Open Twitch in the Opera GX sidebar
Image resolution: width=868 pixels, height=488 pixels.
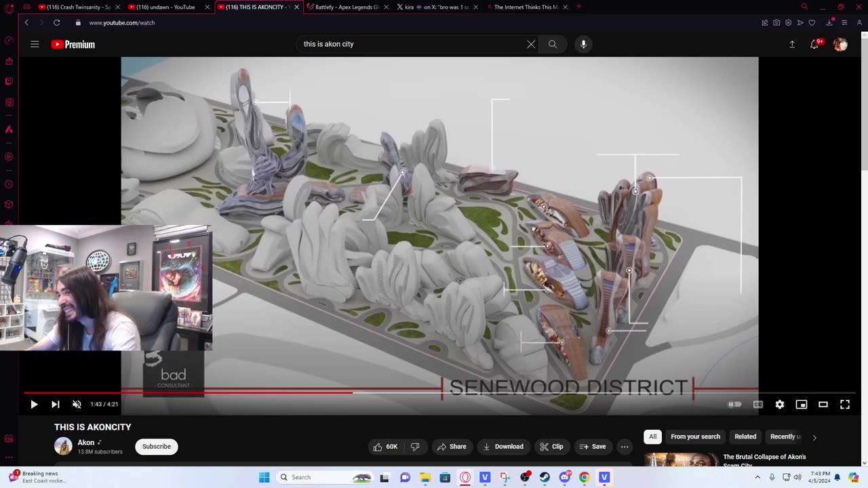coord(9,81)
